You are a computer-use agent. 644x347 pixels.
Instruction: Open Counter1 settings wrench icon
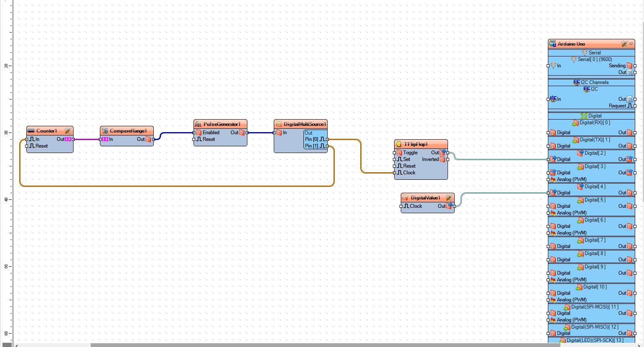click(x=68, y=131)
